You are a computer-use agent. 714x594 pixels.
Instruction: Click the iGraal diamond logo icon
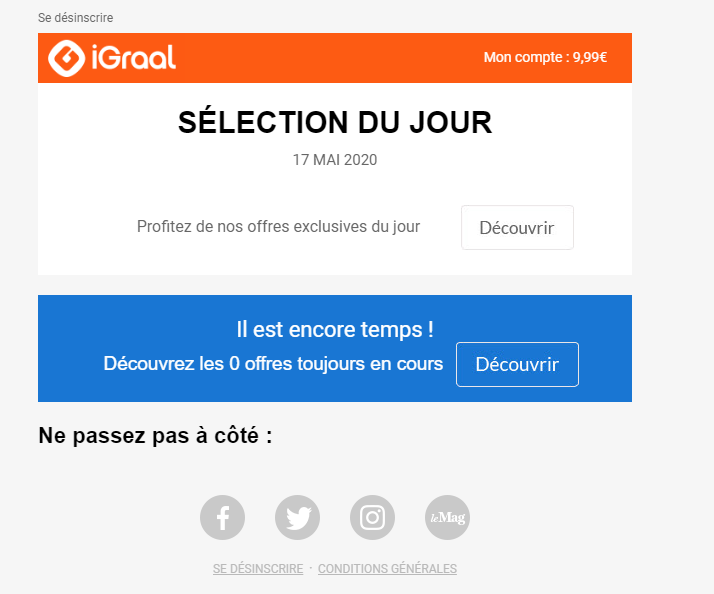pyautogui.click(x=66, y=58)
